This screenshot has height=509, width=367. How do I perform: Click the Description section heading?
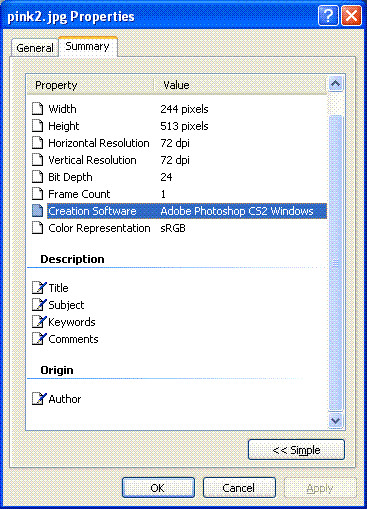pos(72,259)
